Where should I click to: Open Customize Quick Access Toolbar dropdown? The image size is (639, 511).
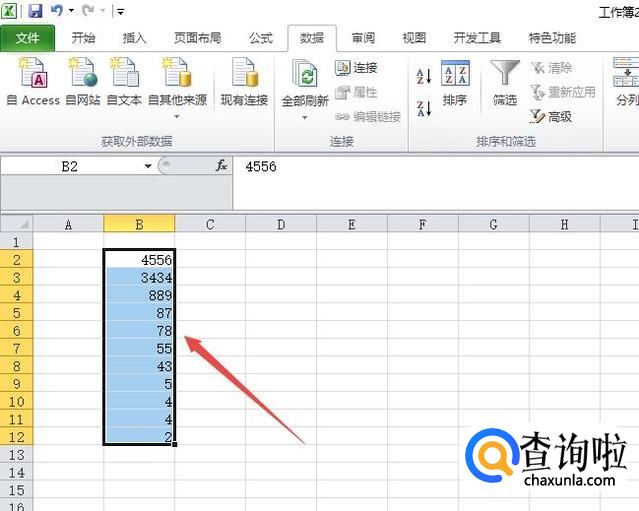click(x=121, y=11)
